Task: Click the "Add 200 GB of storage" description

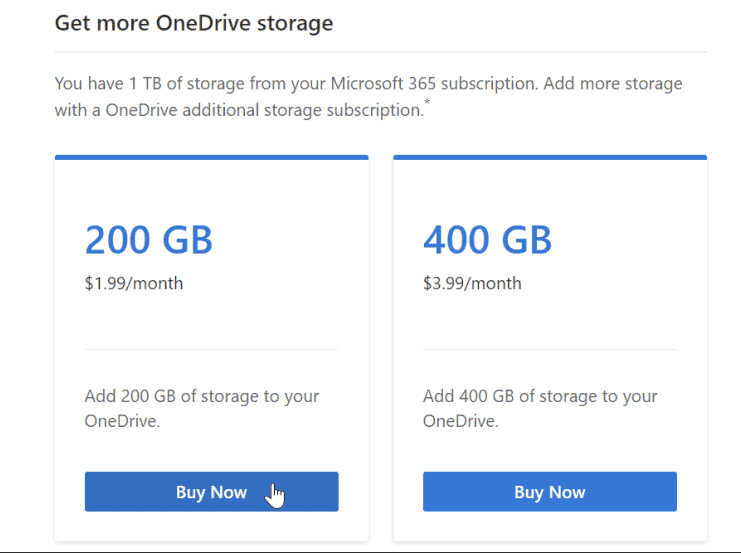Action: (201, 396)
